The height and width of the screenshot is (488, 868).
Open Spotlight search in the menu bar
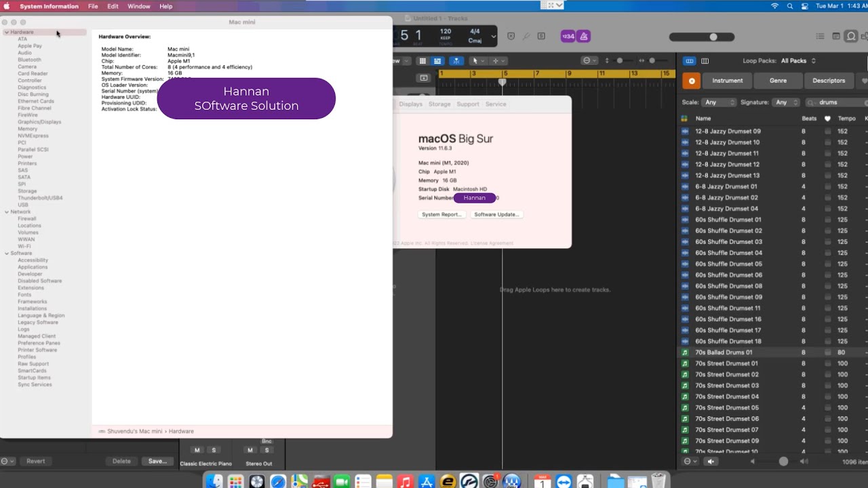790,6
